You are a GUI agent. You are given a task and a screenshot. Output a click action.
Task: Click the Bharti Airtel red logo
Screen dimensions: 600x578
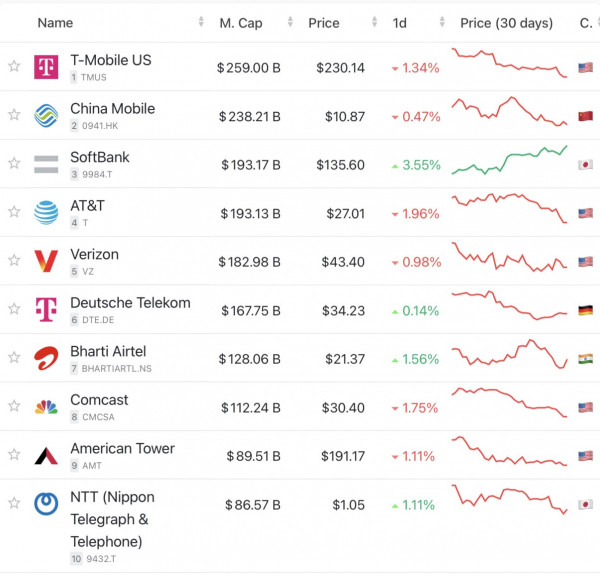click(46, 358)
